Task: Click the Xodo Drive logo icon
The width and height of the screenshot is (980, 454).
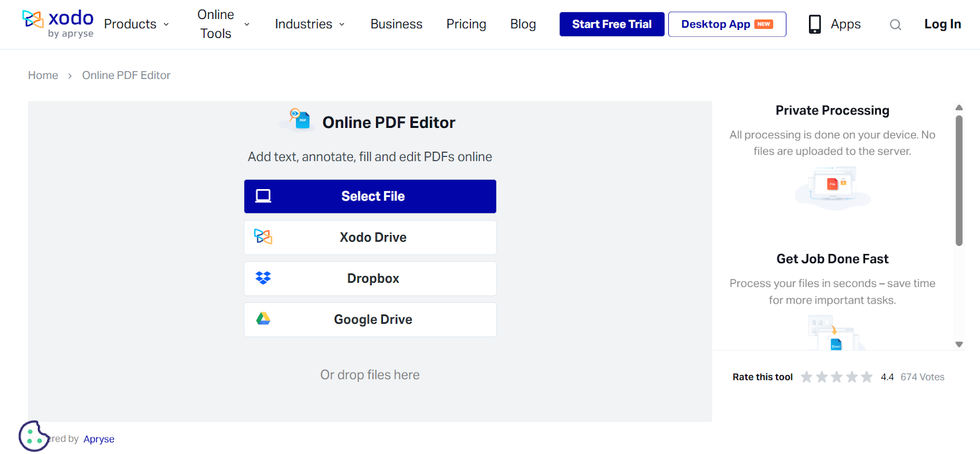Action: tap(263, 237)
